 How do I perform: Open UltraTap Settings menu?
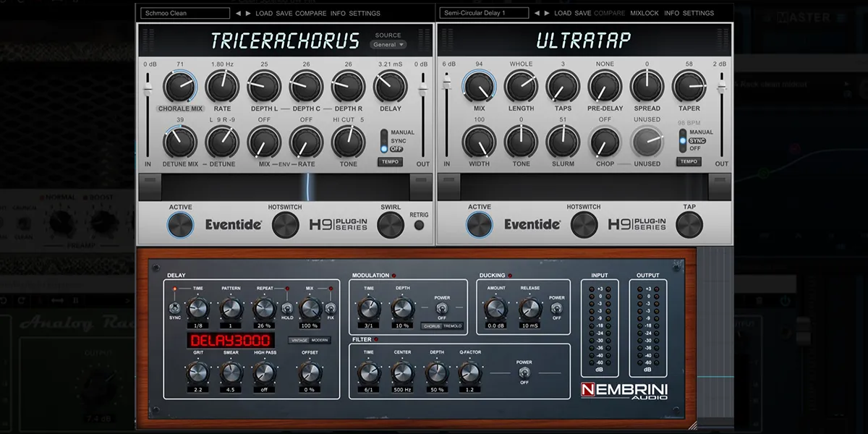click(698, 13)
